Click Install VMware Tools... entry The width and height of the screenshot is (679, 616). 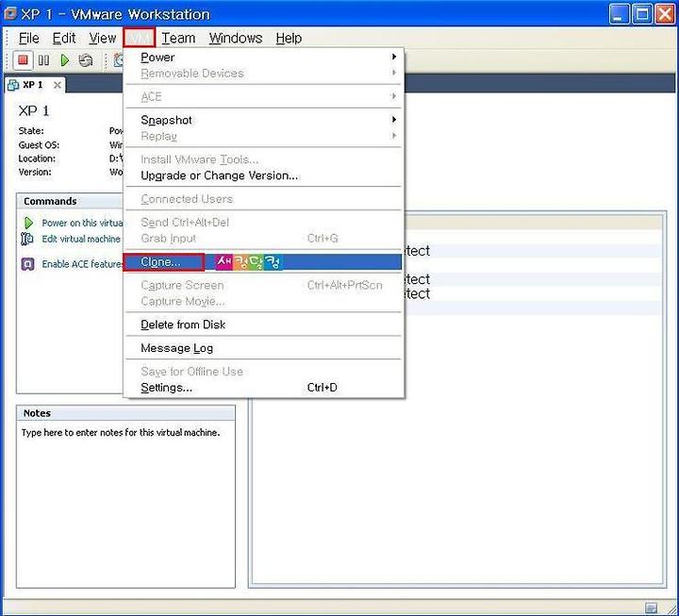(263, 159)
